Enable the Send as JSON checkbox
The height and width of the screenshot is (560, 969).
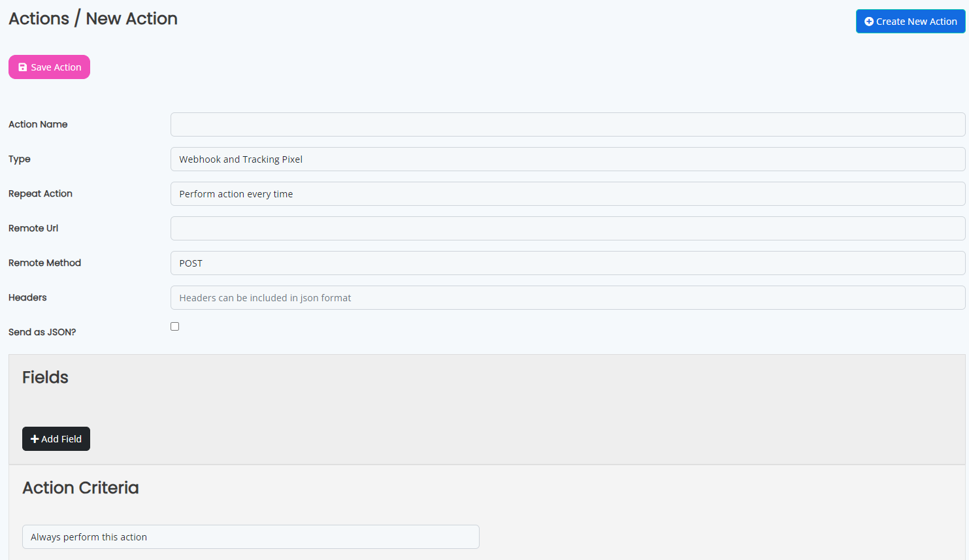174,326
